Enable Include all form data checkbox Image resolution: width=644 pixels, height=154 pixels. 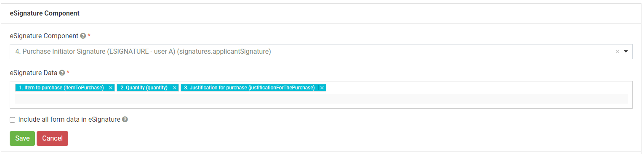[x=12, y=120]
